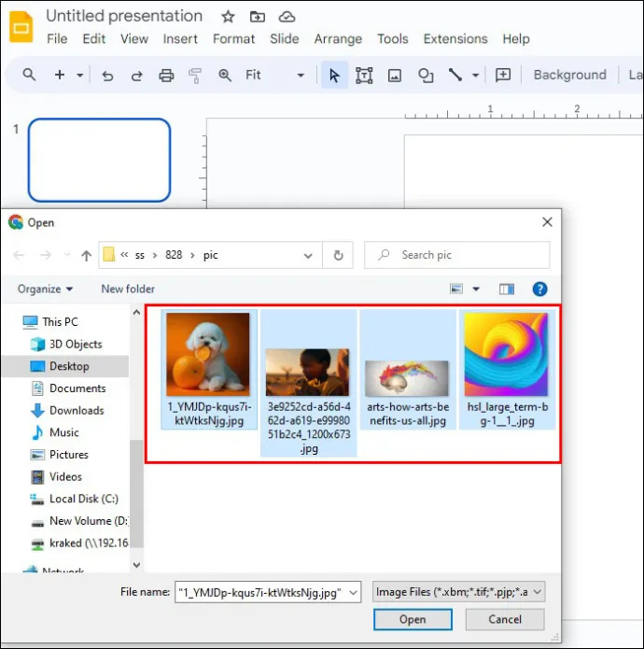Undo the last action
The width and height of the screenshot is (644, 649).
107,76
